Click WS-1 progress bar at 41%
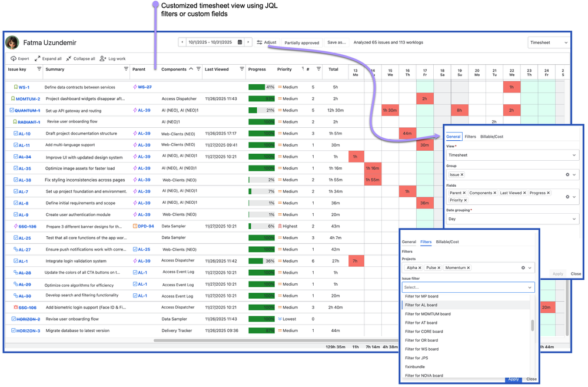This screenshot has height=387, width=588. pyautogui.click(x=262, y=87)
